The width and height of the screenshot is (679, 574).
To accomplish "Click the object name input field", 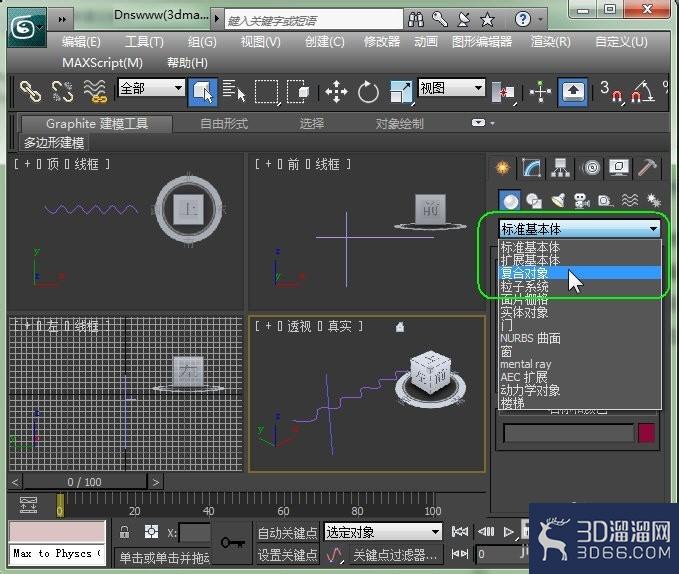I will pyautogui.click(x=568, y=433).
